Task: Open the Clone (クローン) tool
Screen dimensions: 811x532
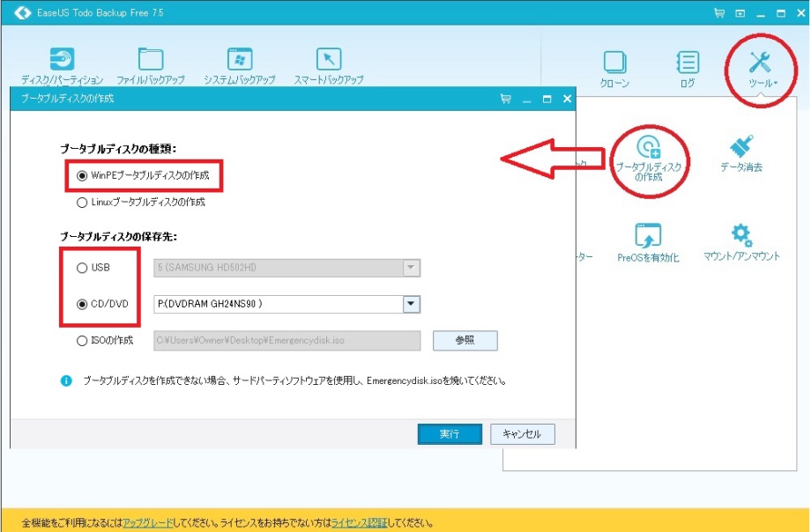Action: 614,63
